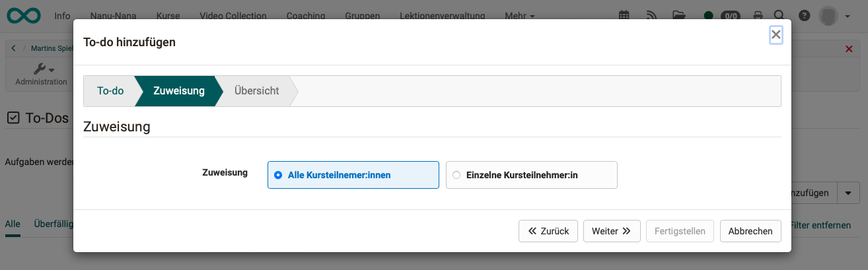Click the Zurück button
The width and height of the screenshot is (868, 270).
pyautogui.click(x=548, y=231)
